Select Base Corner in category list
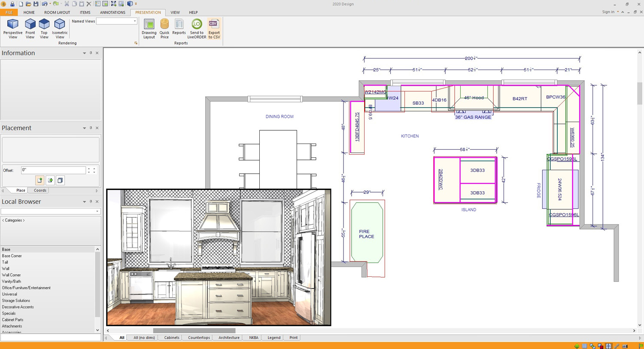Screen dimensions: 644x349 coord(12,256)
